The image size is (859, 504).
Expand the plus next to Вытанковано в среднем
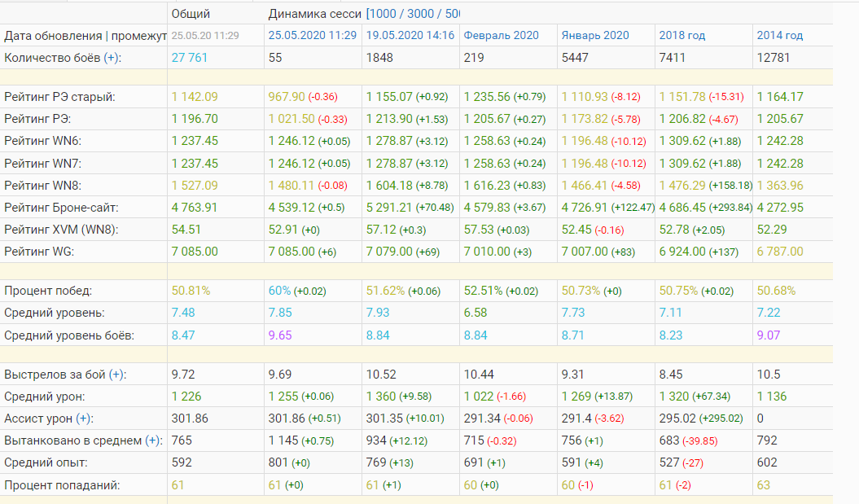point(152,440)
